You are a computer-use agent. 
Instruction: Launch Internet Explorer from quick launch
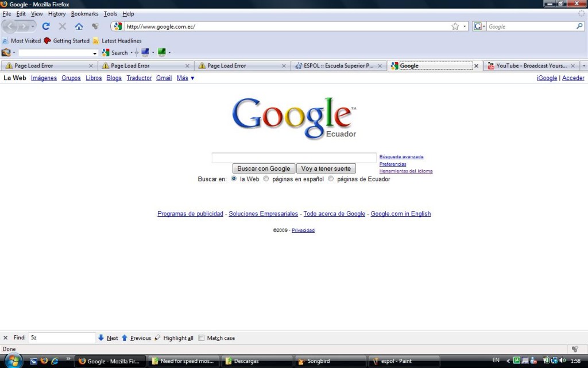coord(55,361)
